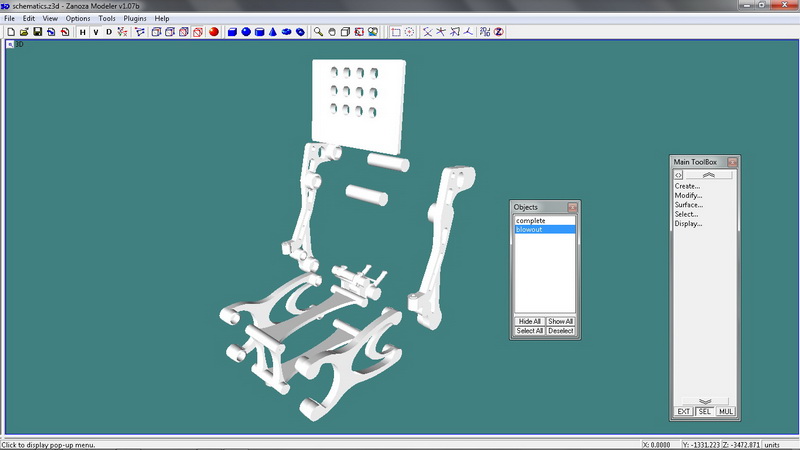Open the Plugins menu
Screen dimensions: 800x450
tap(135, 18)
